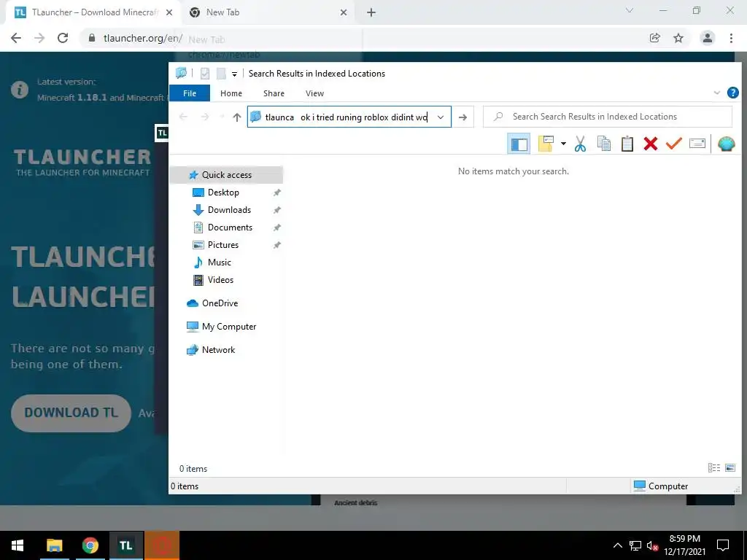747x560 pixels.
Task: Expand the ribbon using the chevron
Action: [x=716, y=93]
